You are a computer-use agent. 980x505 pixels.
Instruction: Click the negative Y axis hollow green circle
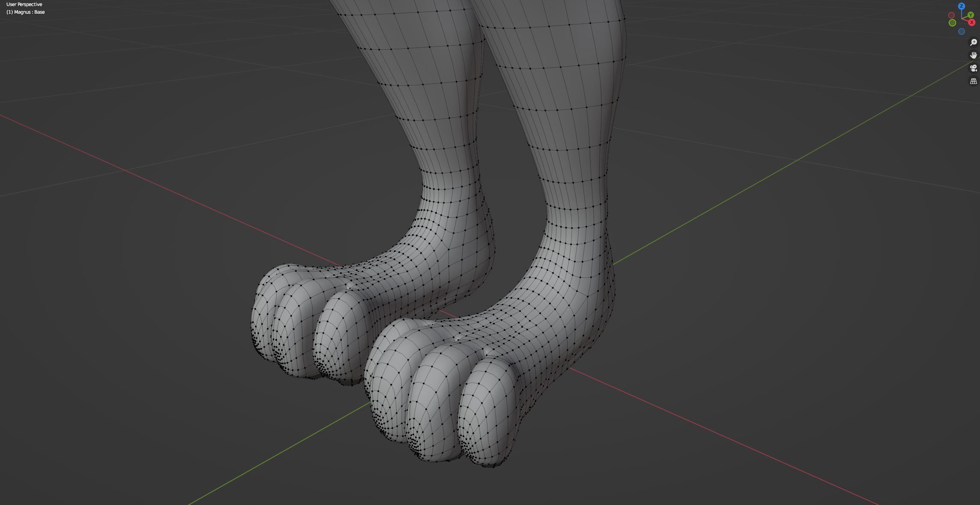952,23
